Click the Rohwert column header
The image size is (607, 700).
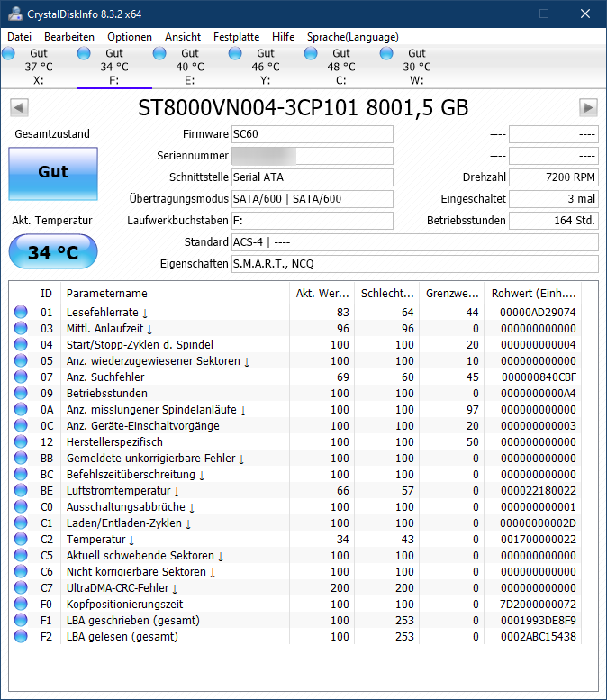[533, 294]
